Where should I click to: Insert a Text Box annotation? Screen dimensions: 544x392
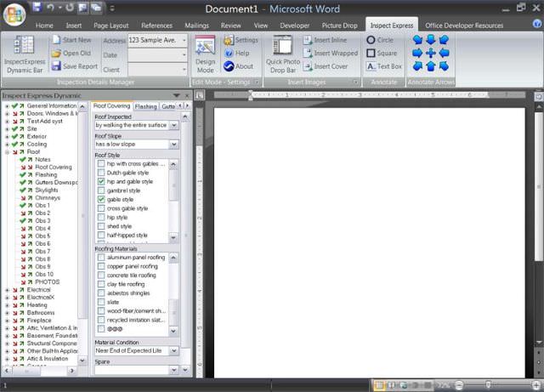pyautogui.click(x=383, y=65)
